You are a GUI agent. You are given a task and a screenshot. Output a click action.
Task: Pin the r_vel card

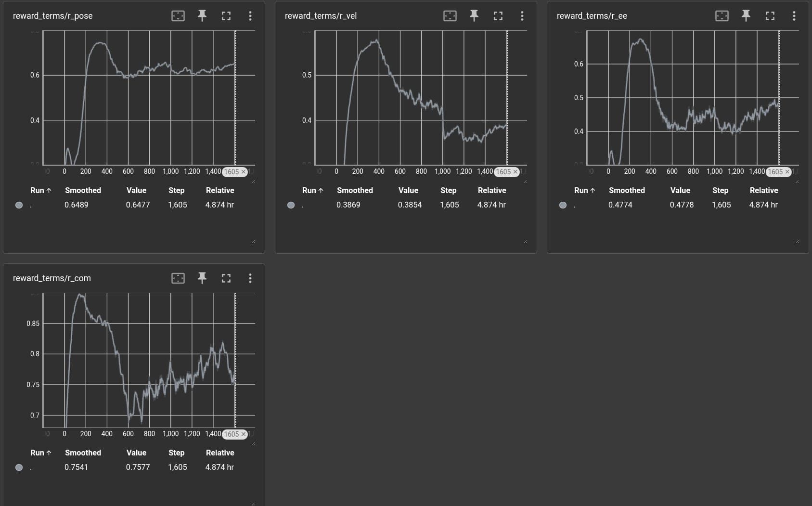coord(474,16)
